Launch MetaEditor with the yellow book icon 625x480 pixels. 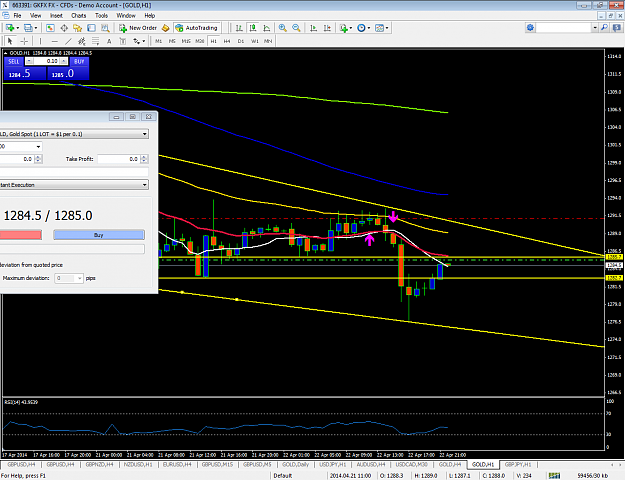coord(165,28)
